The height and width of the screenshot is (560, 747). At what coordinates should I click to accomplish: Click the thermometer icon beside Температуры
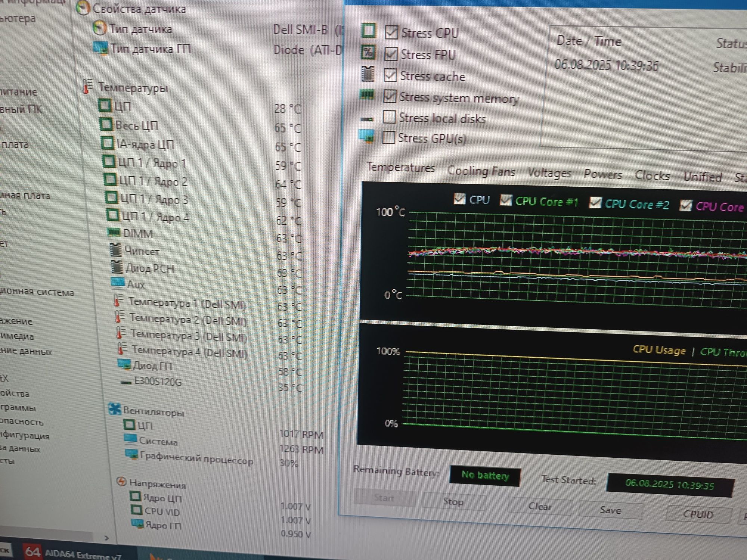click(87, 87)
